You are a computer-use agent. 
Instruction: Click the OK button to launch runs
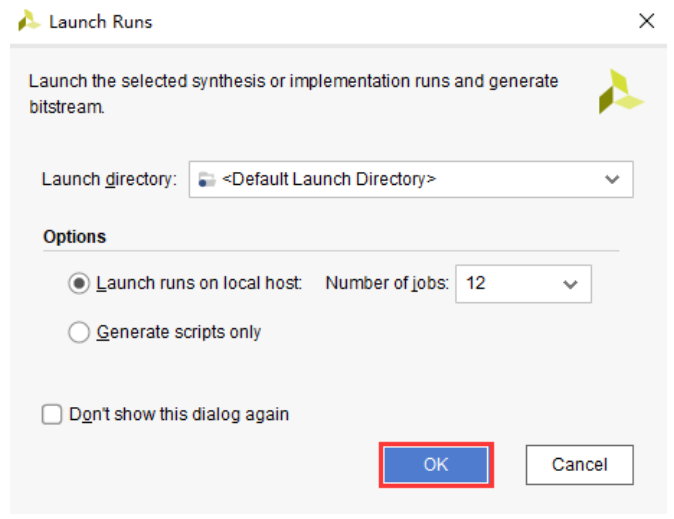click(x=436, y=465)
